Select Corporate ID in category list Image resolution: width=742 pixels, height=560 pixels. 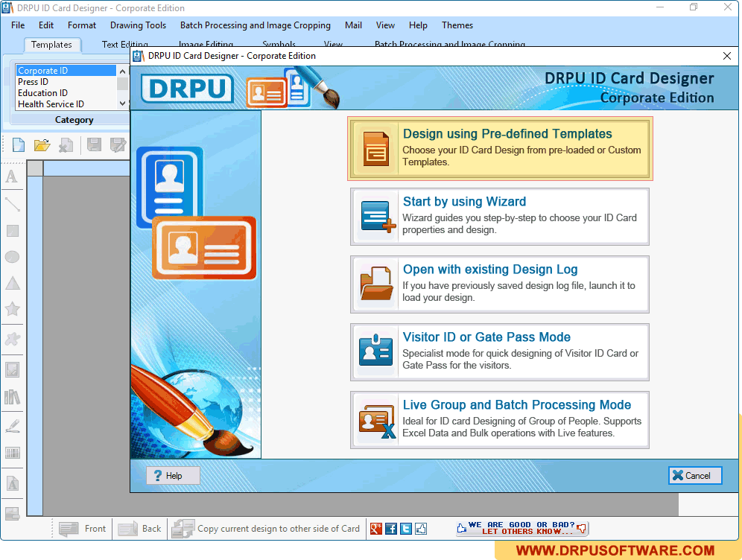[x=66, y=71]
